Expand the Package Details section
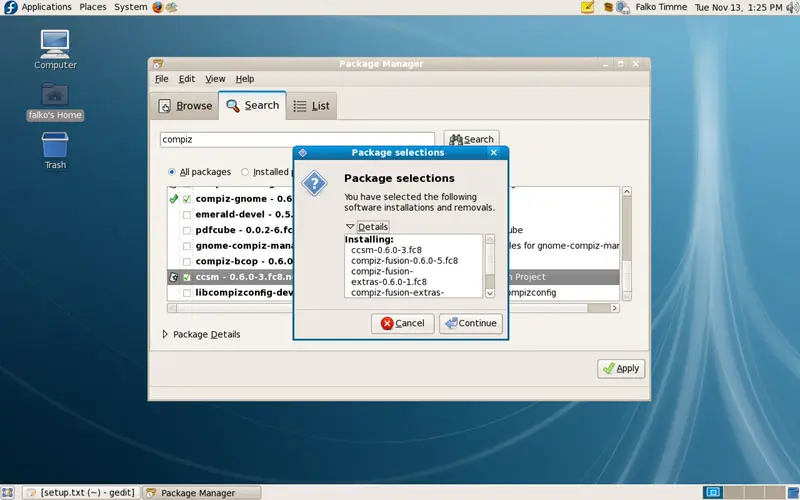Screen dimensions: 800x500 165,334
